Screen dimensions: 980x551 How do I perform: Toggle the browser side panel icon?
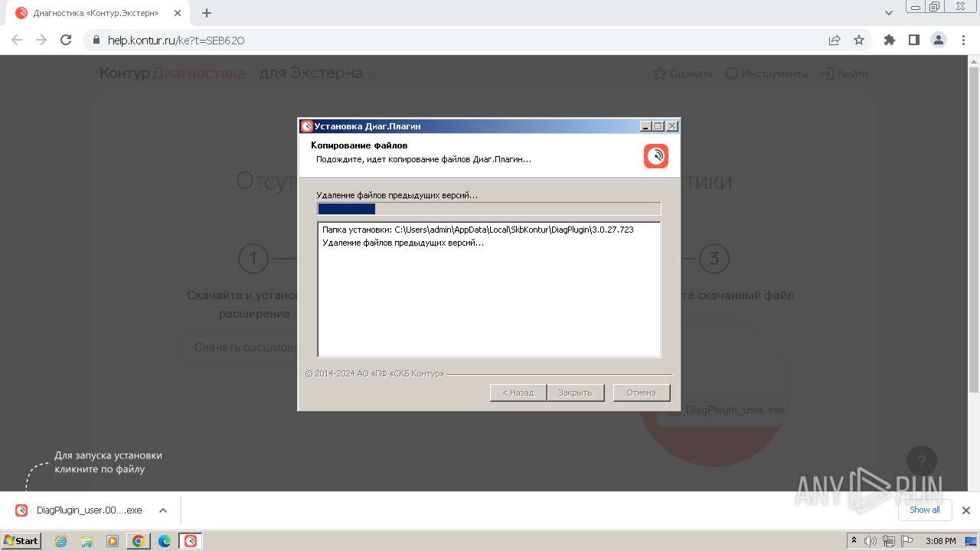pyautogui.click(x=913, y=40)
